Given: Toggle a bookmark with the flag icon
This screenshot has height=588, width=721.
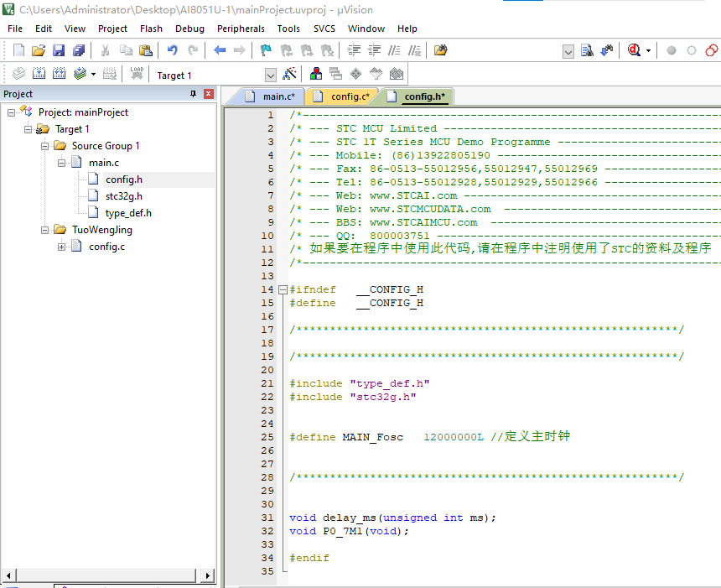Looking at the screenshot, I should [267, 50].
